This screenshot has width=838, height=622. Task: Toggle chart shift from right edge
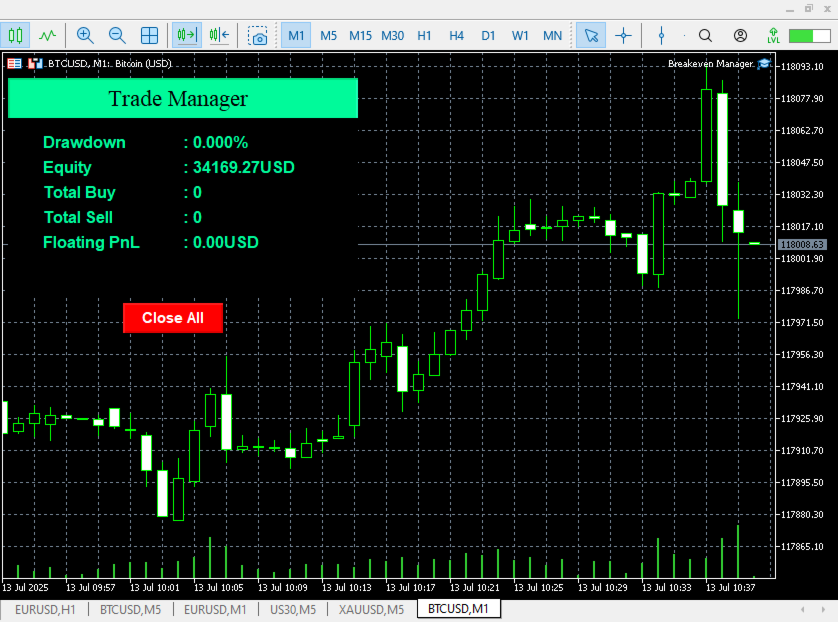pos(219,36)
